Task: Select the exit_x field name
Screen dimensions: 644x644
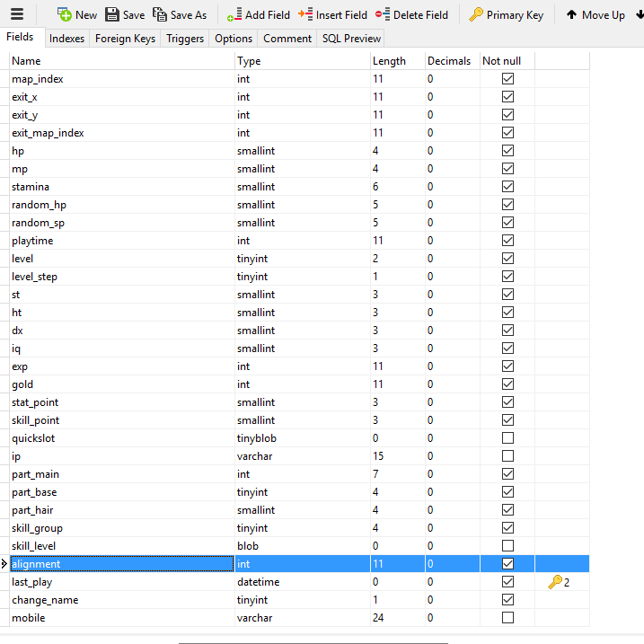Action: click(24, 97)
